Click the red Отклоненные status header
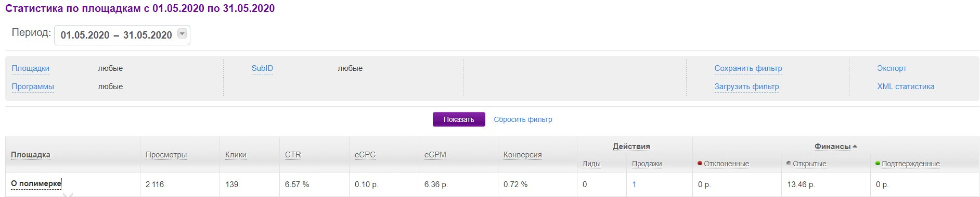The image size is (980, 197). coord(724,164)
